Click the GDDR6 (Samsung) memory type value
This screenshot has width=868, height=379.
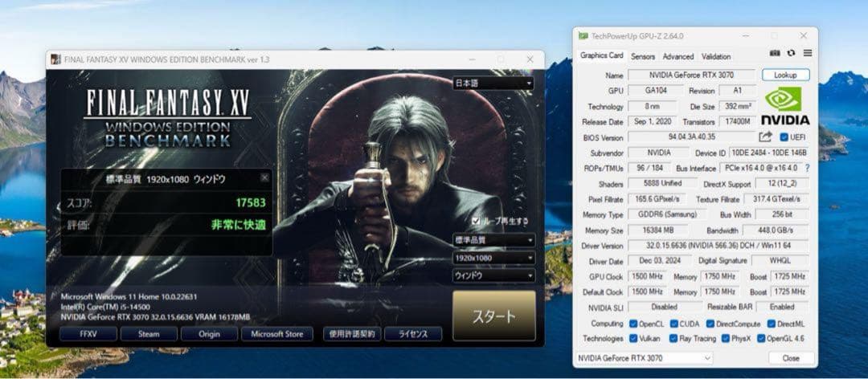668,214
